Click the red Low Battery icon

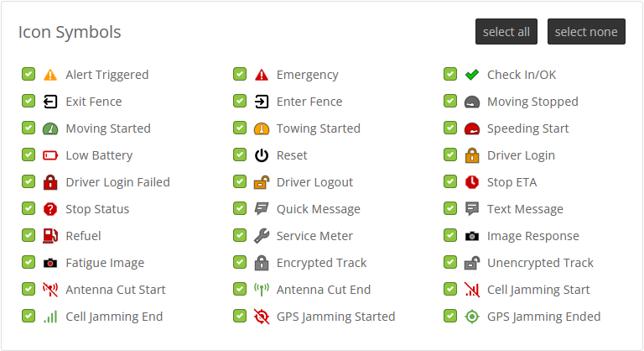coord(50,155)
